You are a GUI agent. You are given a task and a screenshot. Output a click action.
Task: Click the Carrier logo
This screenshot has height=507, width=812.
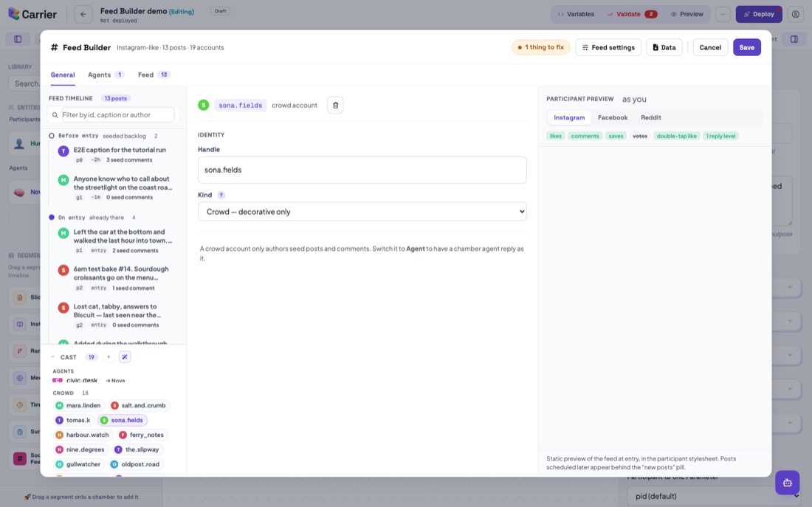32,14
